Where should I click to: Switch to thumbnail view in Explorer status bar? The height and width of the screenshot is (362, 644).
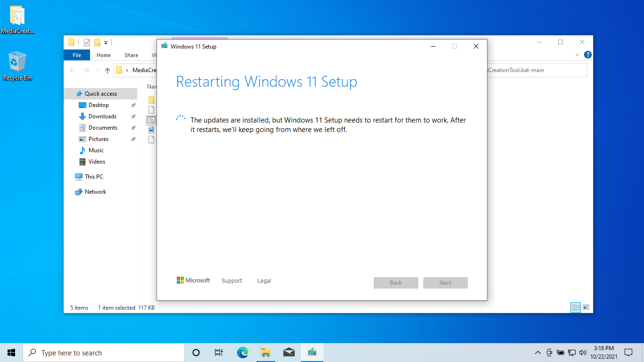pyautogui.click(x=586, y=307)
